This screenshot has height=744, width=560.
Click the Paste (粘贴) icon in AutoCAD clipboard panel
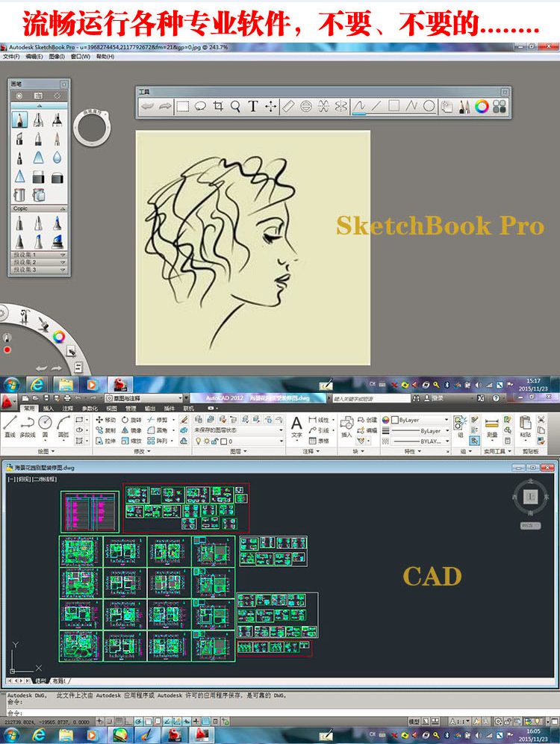[526, 427]
